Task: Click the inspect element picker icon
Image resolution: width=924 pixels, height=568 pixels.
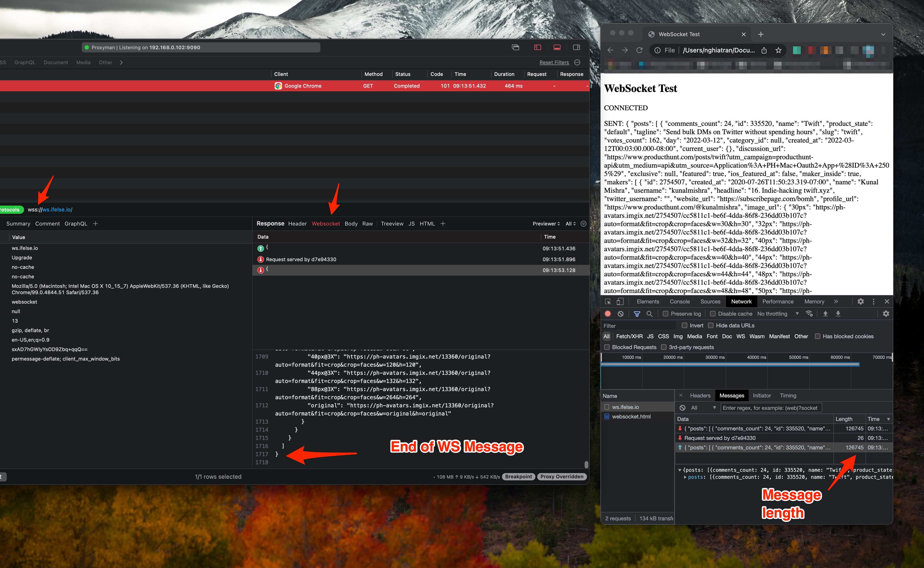Action: (608, 301)
